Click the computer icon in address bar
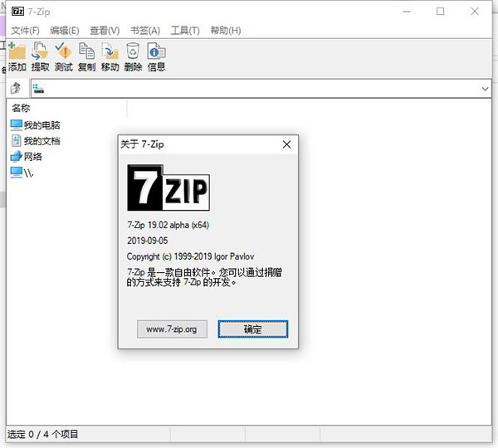 click(x=38, y=89)
